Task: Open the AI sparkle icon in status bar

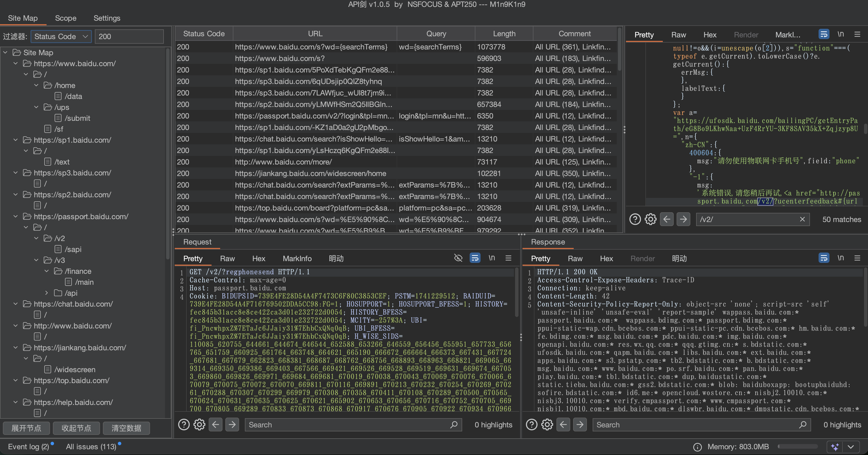Action: point(835,447)
